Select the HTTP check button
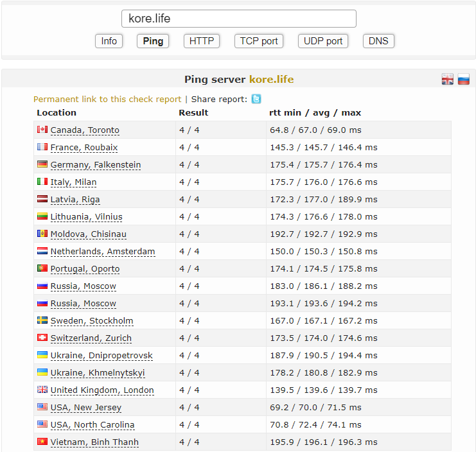 click(x=202, y=41)
